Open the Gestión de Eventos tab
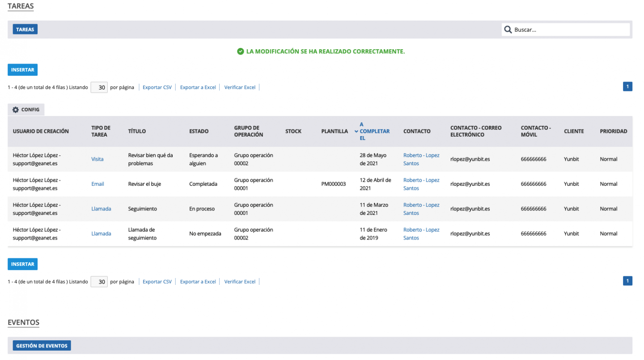Screen dimensions: 644x360 point(42,346)
